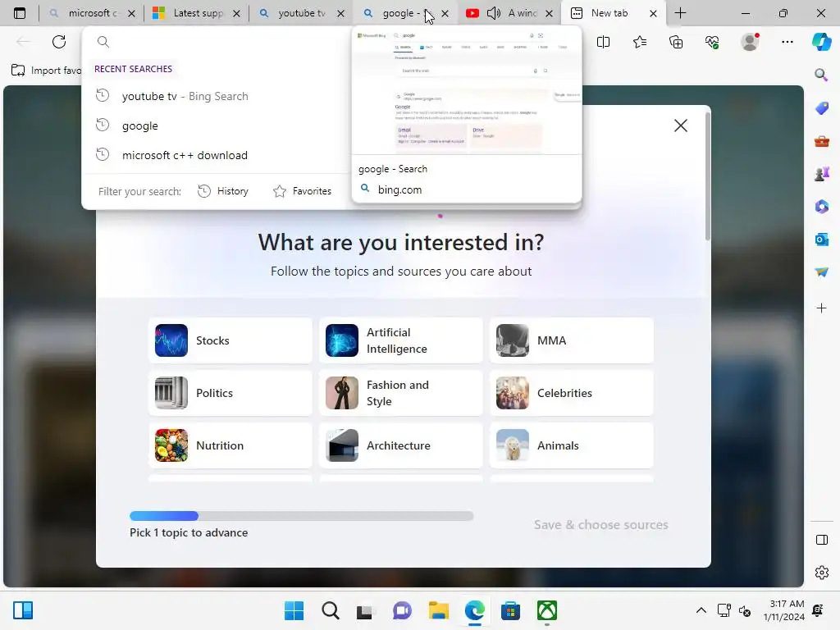Screen dimensions: 840x630
Task: Open Collections toolbar icon
Action: [x=676, y=42]
